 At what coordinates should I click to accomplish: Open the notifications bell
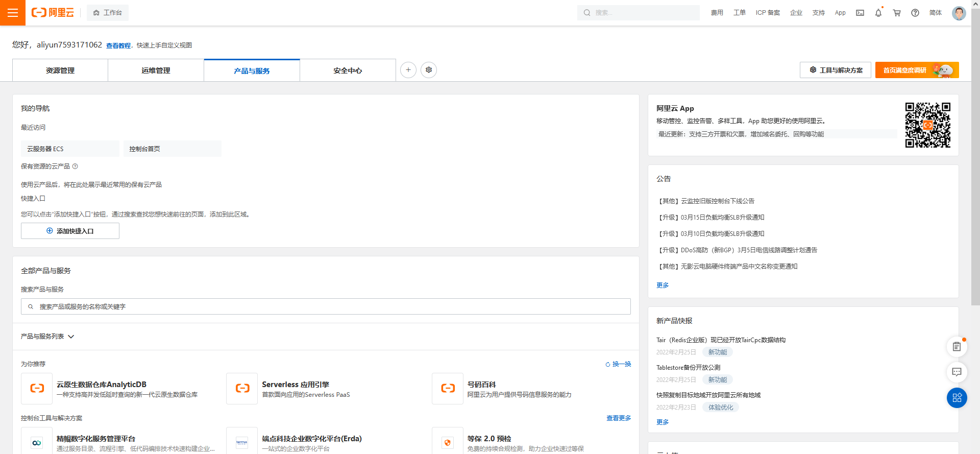[878, 13]
